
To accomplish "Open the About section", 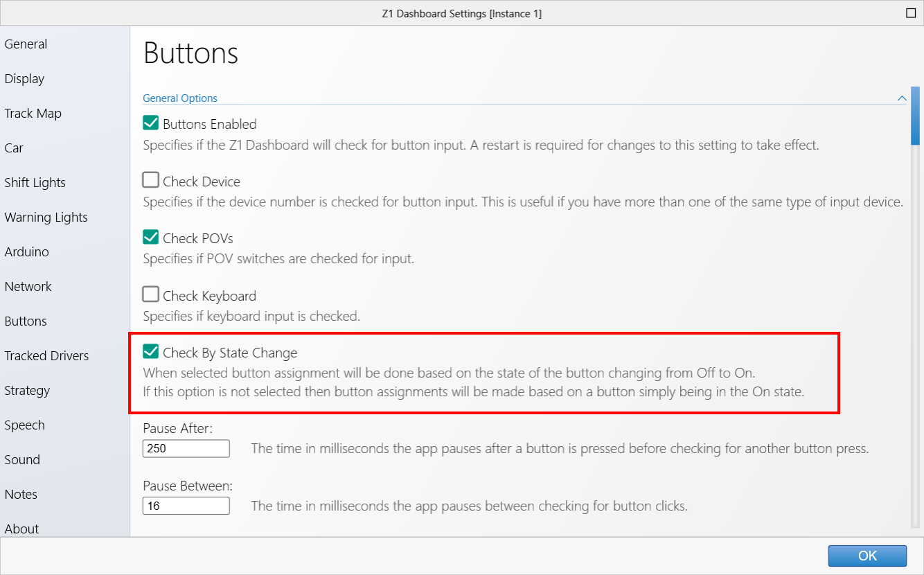I will (21, 529).
